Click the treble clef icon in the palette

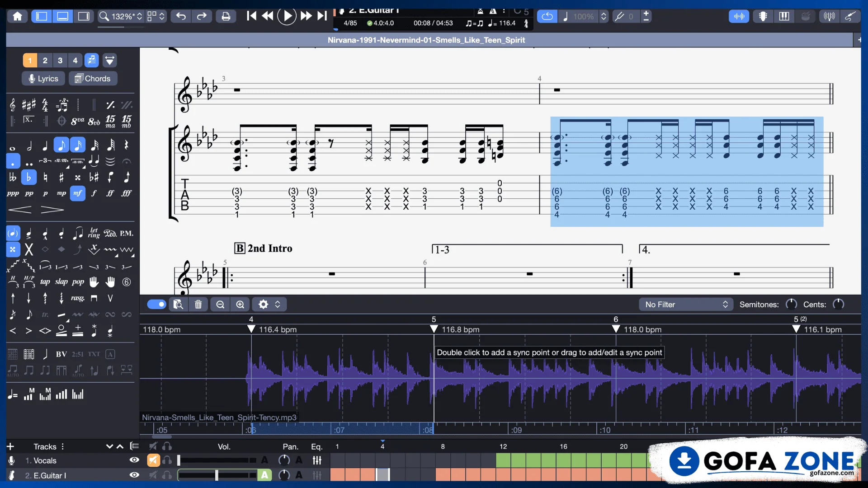[13, 105]
